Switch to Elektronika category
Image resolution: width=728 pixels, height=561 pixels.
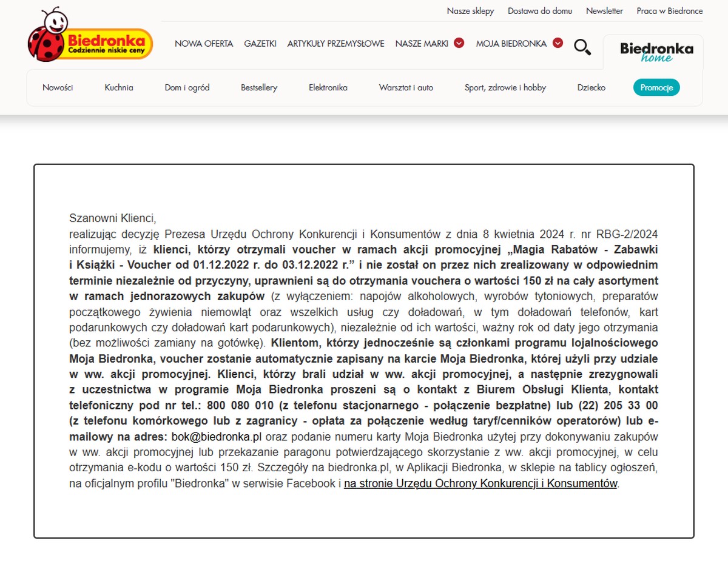point(328,87)
